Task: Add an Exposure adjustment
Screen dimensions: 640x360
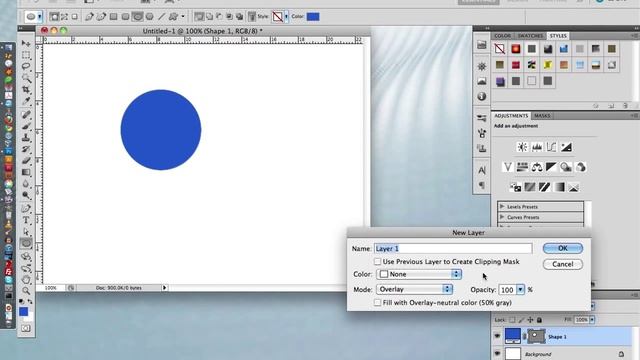Action: [x=566, y=147]
